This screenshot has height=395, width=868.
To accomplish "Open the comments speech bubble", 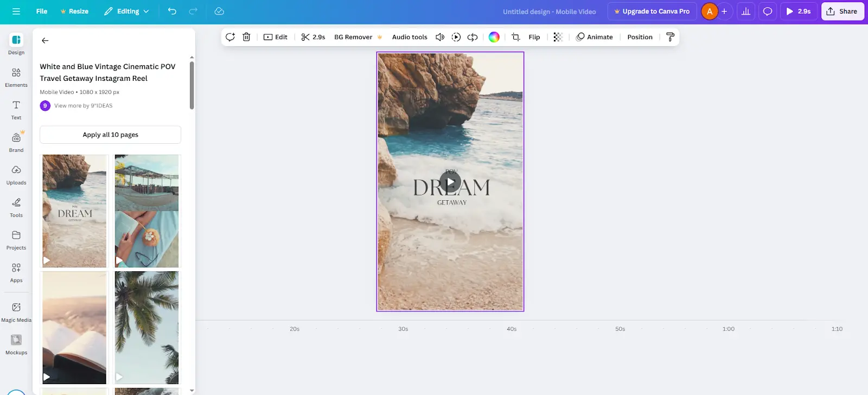I will [x=768, y=11].
